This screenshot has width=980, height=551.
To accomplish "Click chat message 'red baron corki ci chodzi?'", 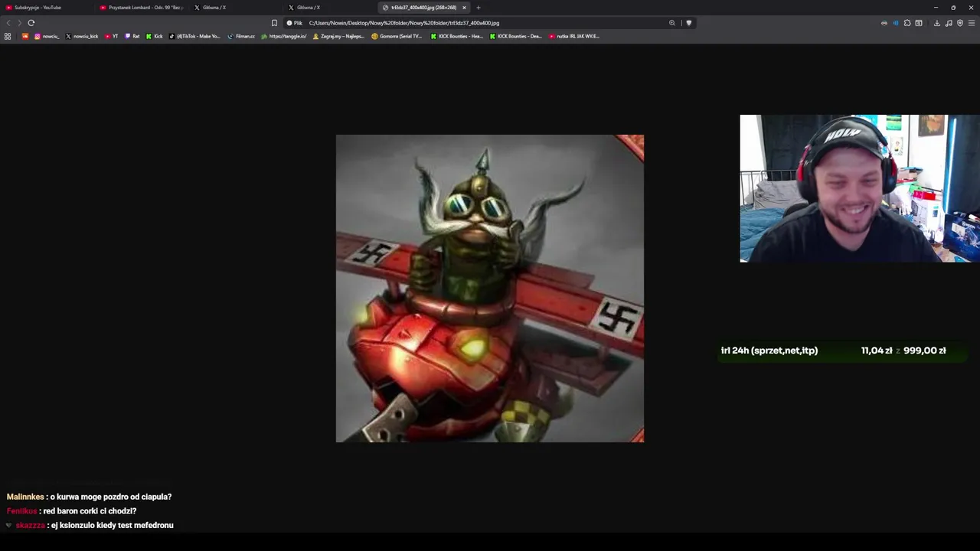I will [90, 511].
